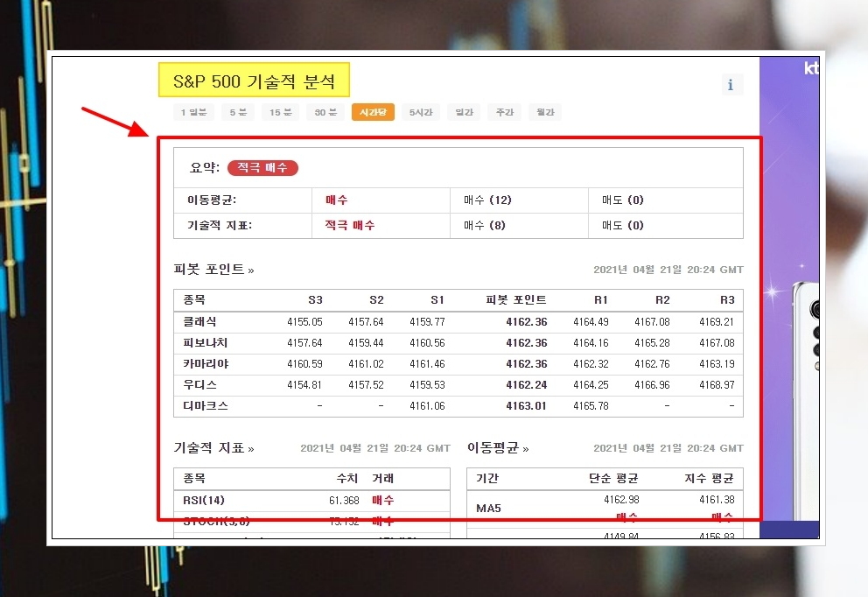Open the 이동평균 section link

click(x=498, y=448)
